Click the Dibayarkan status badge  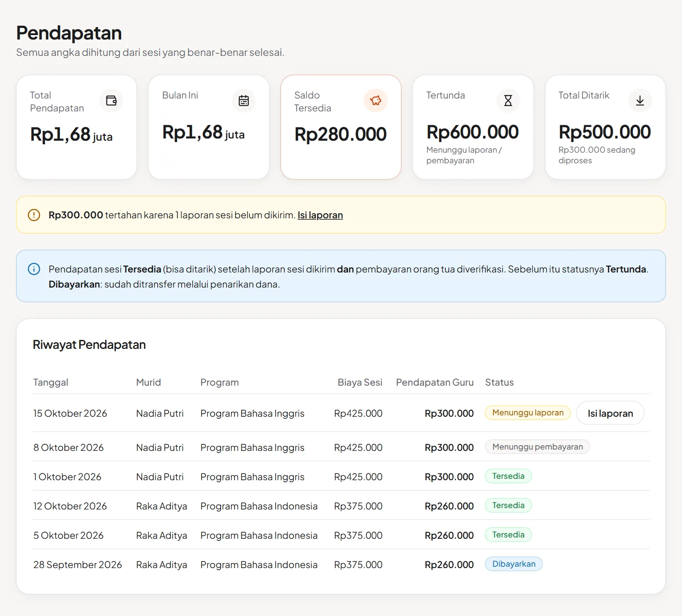pos(514,564)
